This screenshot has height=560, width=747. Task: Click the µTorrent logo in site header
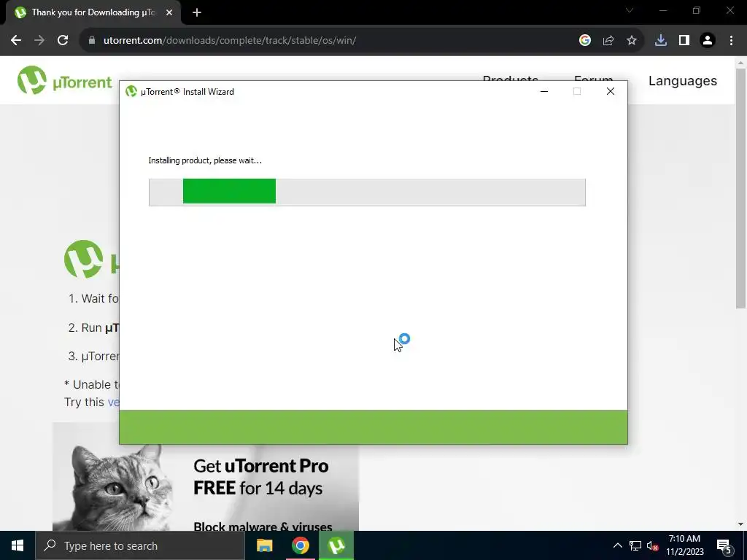tap(64, 80)
